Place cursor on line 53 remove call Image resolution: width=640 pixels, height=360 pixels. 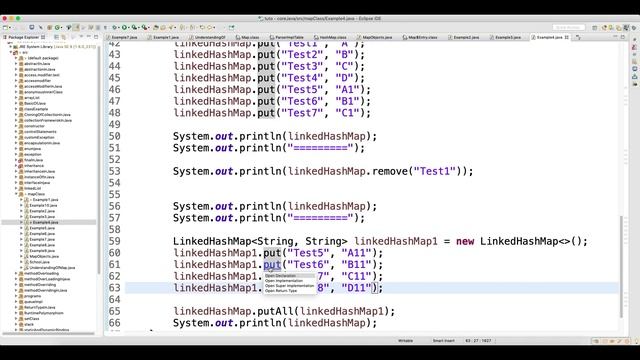[389, 171]
